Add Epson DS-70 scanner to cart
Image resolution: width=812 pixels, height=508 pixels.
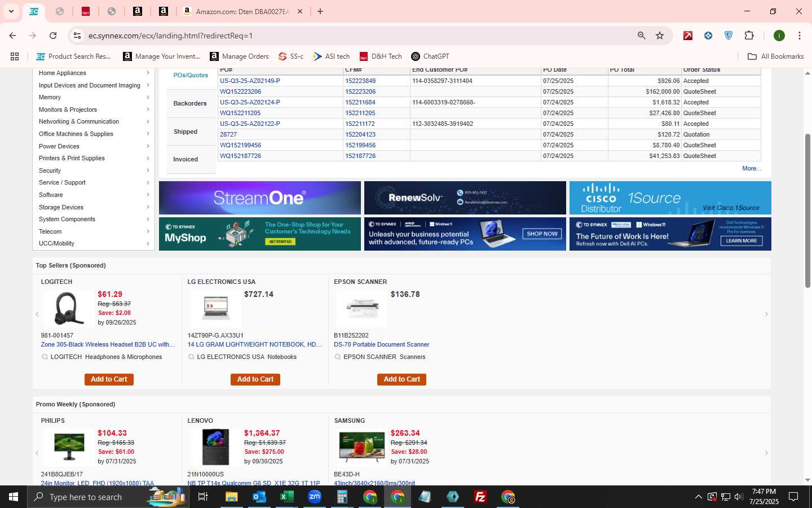pyautogui.click(x=401, y=379)
